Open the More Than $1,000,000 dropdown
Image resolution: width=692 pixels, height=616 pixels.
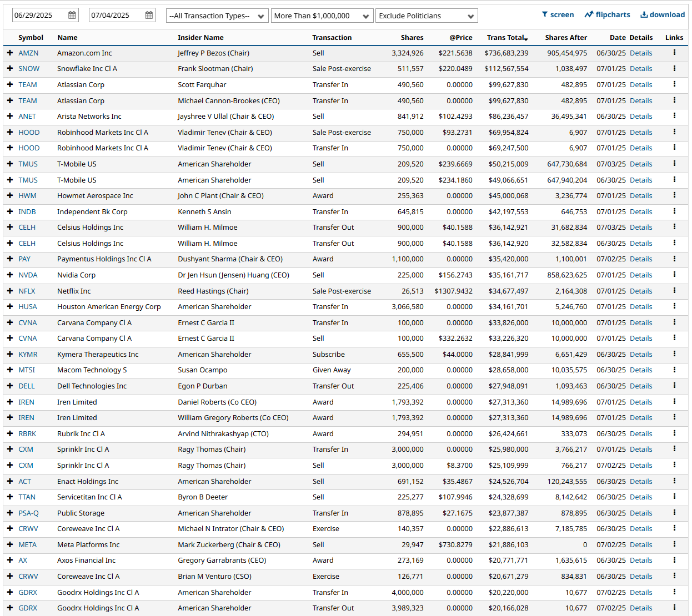322,16
